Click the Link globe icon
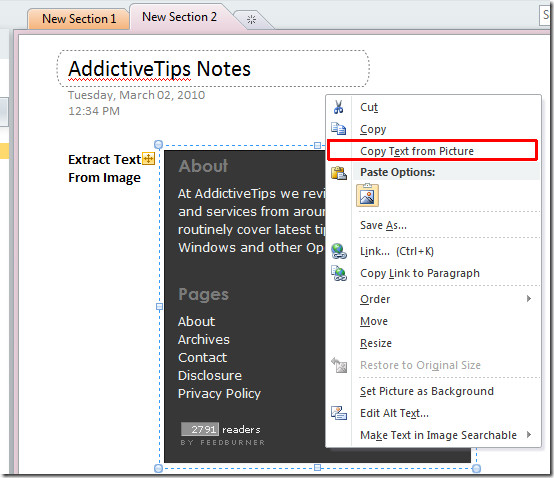The width and height of the screenshot is (554, 478). click(338, 251)
